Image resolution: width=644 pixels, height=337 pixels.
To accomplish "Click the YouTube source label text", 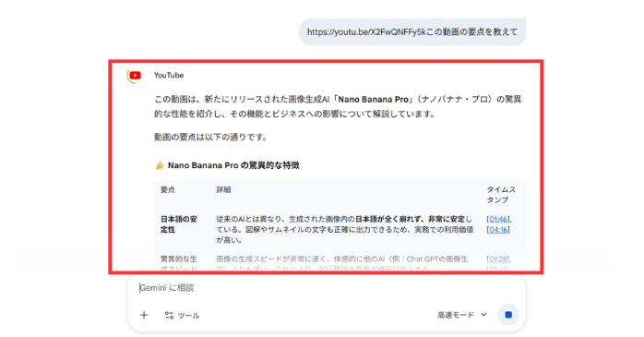I will [169, 75].
